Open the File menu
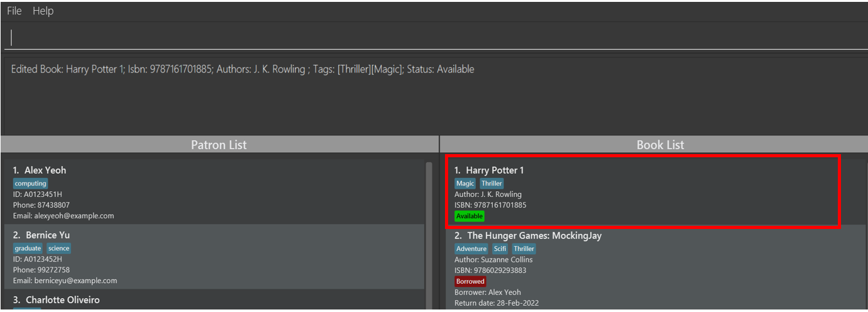The image size is (868, 312). 14,11
